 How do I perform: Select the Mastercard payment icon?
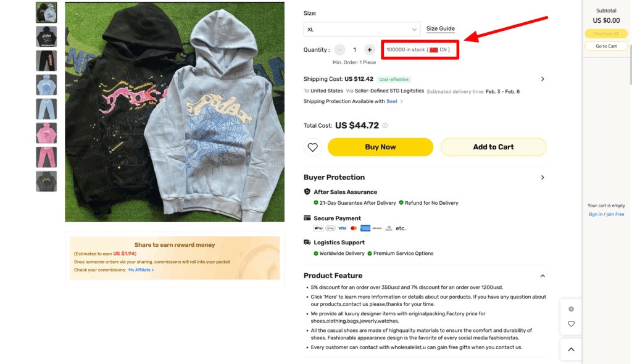coord(354,228)
